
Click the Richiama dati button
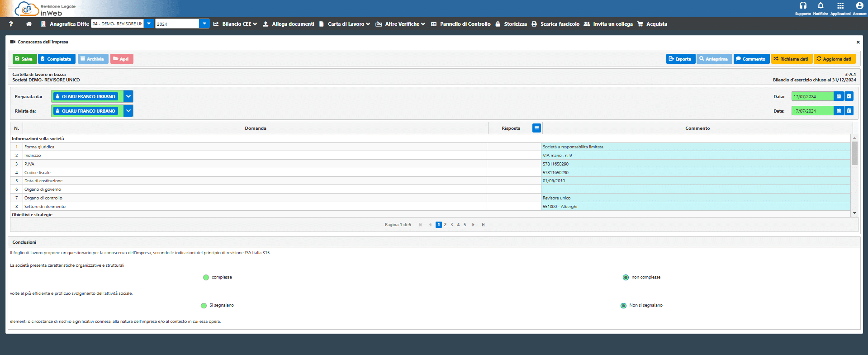(792, 59)
